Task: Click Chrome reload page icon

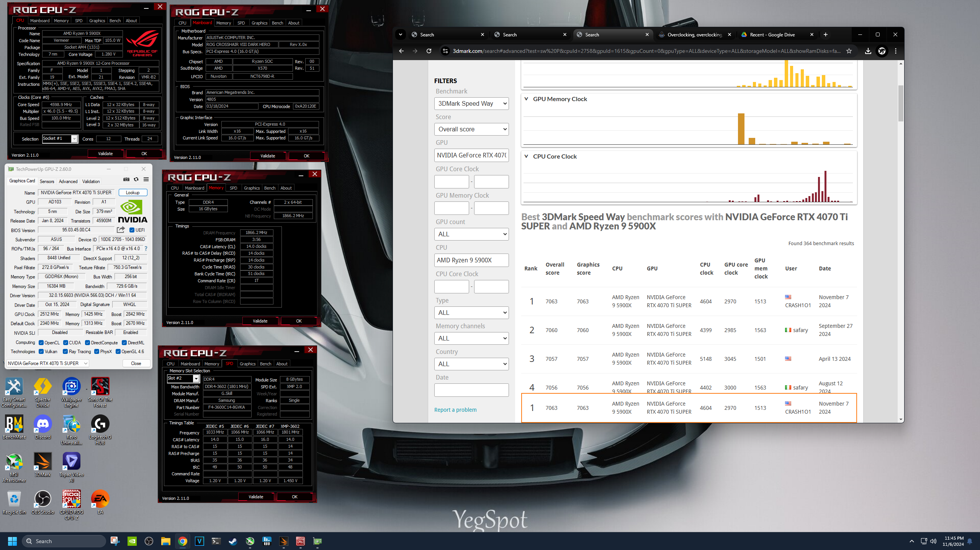Action: [x=429, y=51]
